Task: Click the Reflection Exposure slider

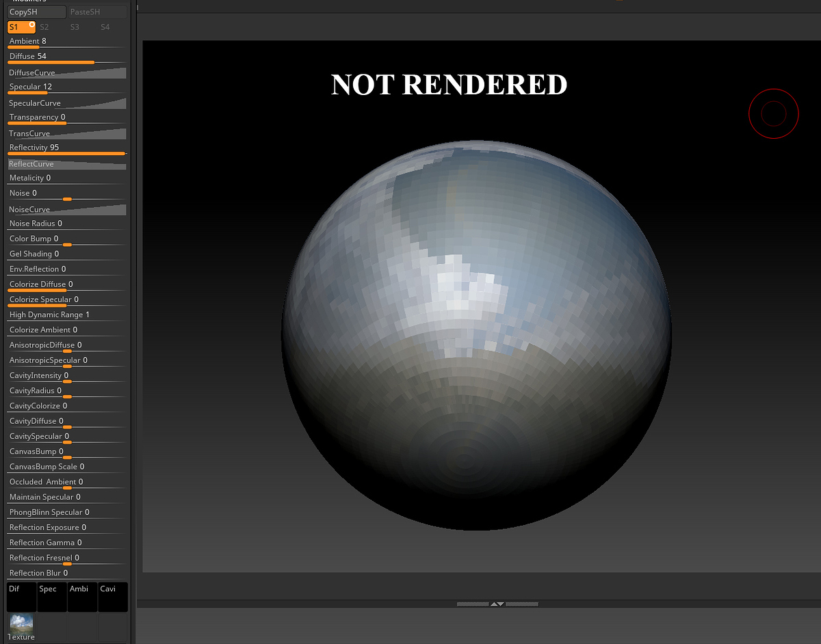Action: (67, 528)
